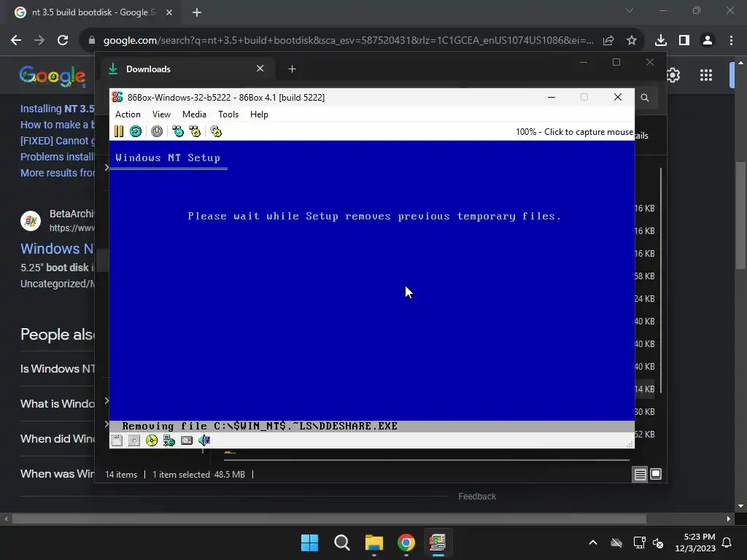Open a new Chrome tab
The image size is (747, 560).
(x=197, y=12)
